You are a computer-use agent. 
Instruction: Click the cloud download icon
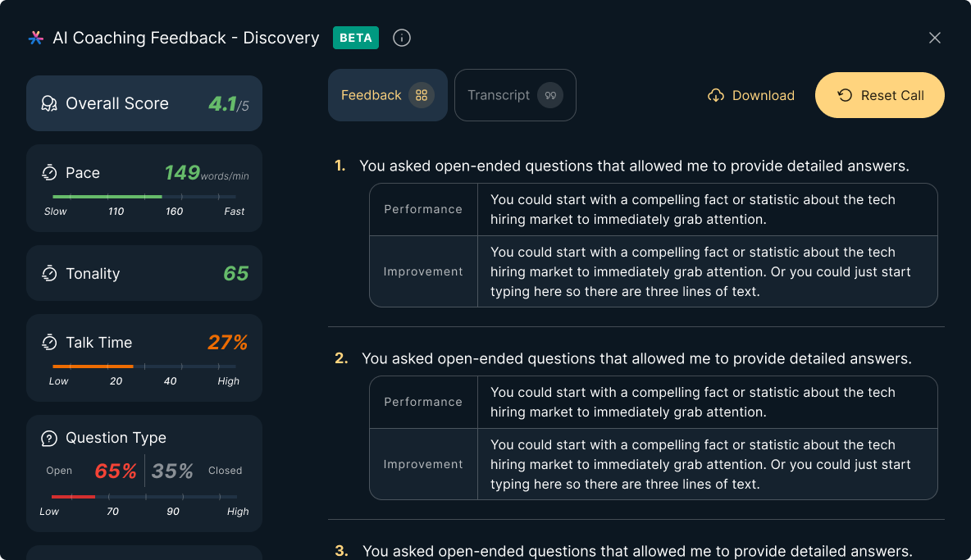tap(716, 95)
